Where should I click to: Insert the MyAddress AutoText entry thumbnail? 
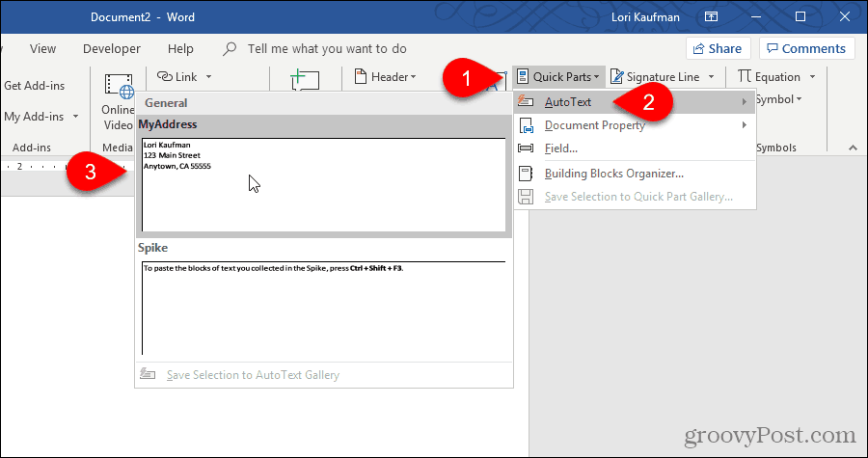[x=324, y=185]
